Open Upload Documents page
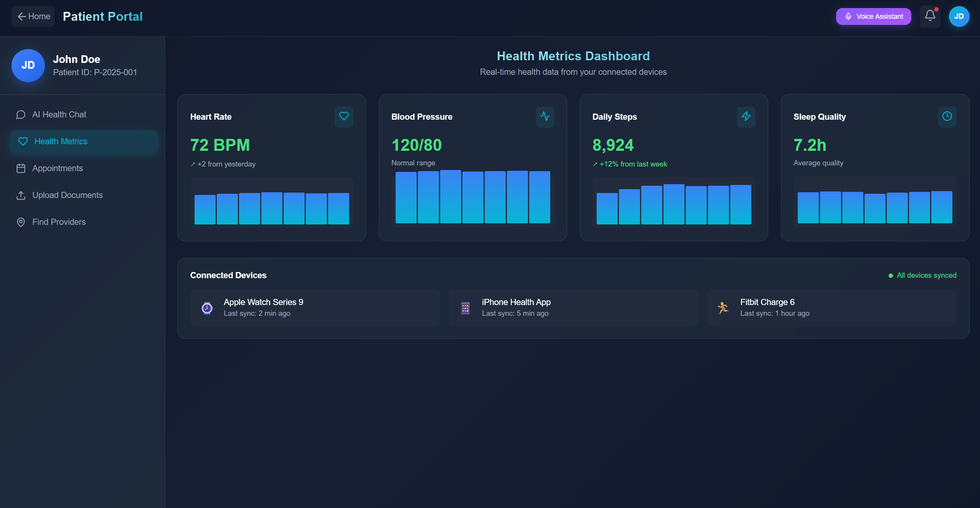The image size is (980, 508). (67, 195)
